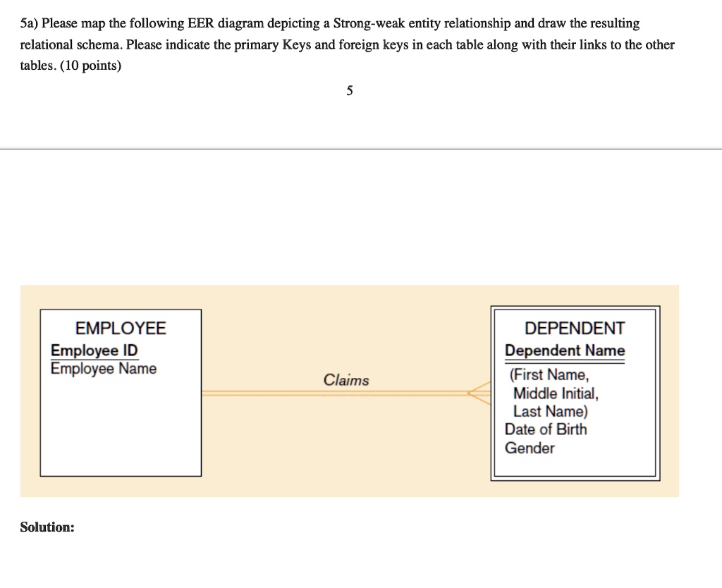The height and width of the screenshot is (588, 722).
Task: Click the EMPLOYEE entity box
Action: [120, 391]
